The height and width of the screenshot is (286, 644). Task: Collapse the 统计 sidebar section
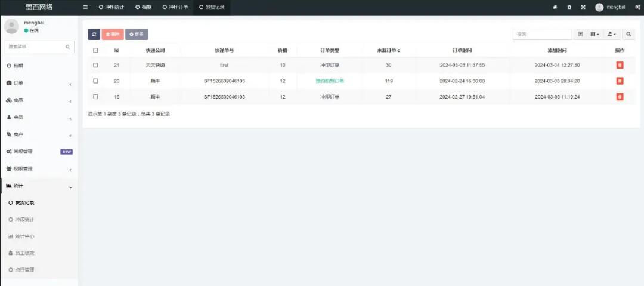click(x=39, y=186)
